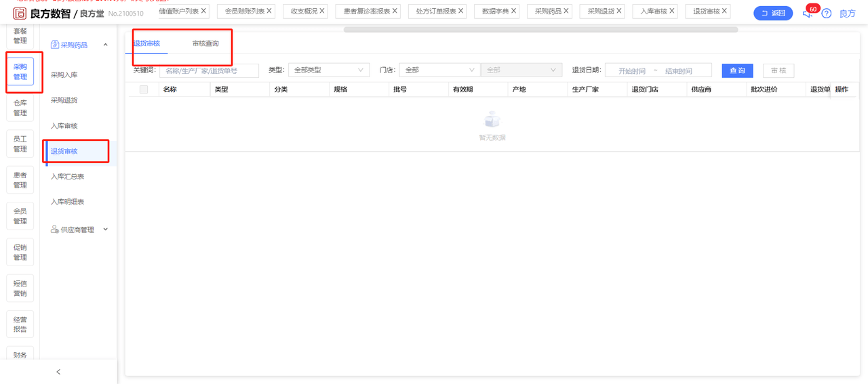Switch to the 数据字典 tab
The image size is (868, 384).
click(x=495, y=12)
